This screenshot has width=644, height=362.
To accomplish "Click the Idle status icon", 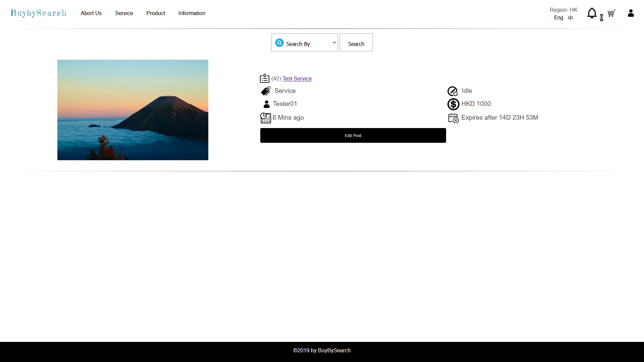I will click(452, 91).
